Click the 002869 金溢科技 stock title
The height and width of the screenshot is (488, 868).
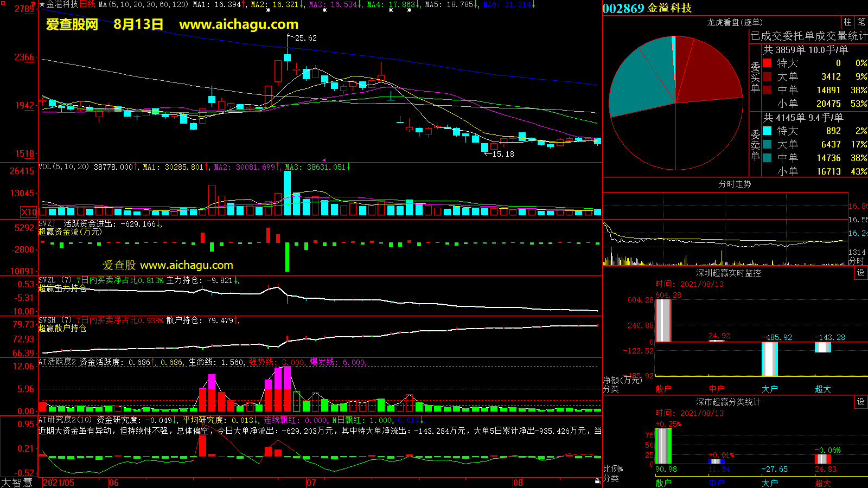(x=647, y=8)
